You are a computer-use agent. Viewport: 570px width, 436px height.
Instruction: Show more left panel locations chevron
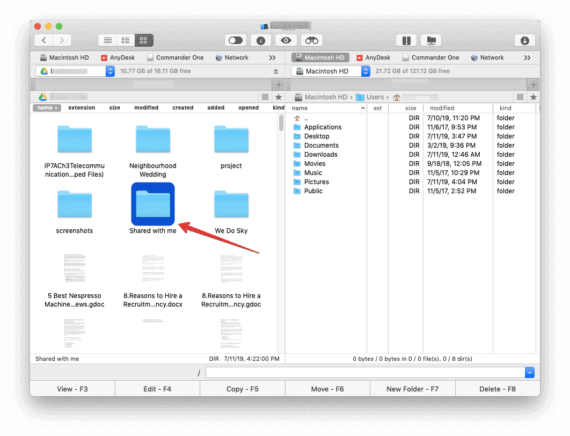coord(272,57)
